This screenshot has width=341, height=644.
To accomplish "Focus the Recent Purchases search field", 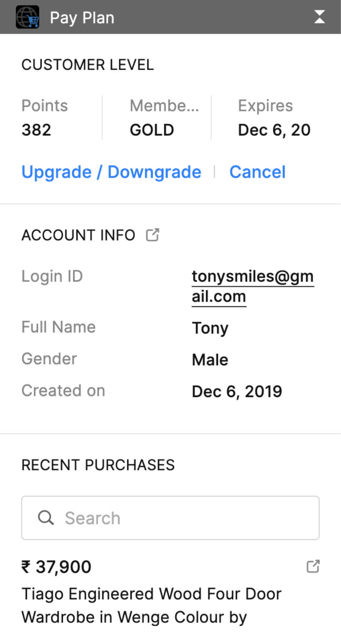I will pos(170,518).
